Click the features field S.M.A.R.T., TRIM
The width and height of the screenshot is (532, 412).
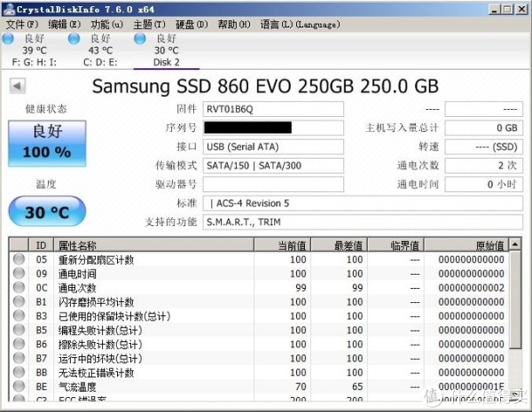pos(363,222)
